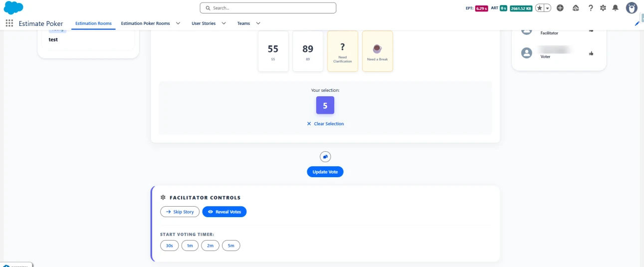Start 30s voting timer
The image size is (644, 267).
[170, 246]
